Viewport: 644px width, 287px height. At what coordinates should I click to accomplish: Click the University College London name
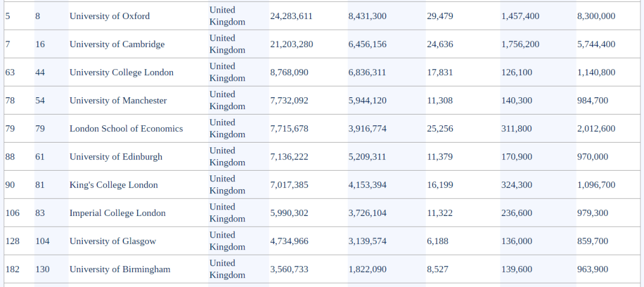pos(122,72)
